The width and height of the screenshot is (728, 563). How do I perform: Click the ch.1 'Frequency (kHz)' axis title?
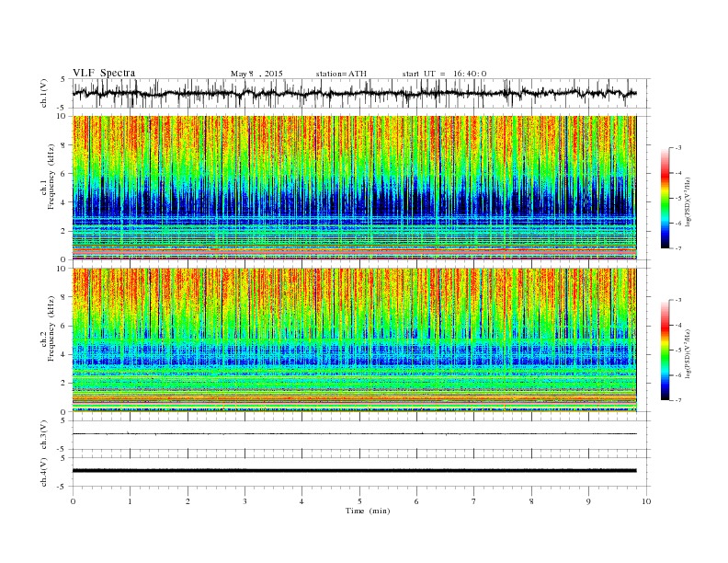tap(51, 177)
